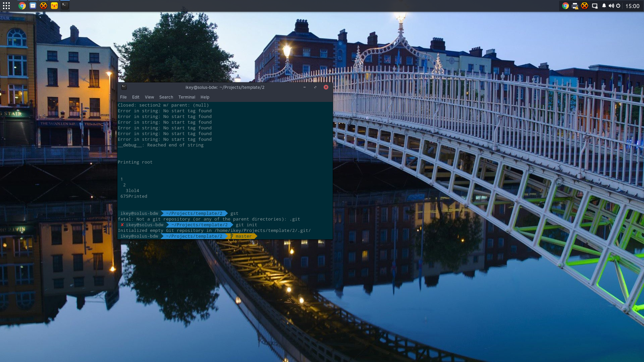
Task: Click the blue '~/Projects/template/2' segment on the last prompt line
Action: point(194,236)
